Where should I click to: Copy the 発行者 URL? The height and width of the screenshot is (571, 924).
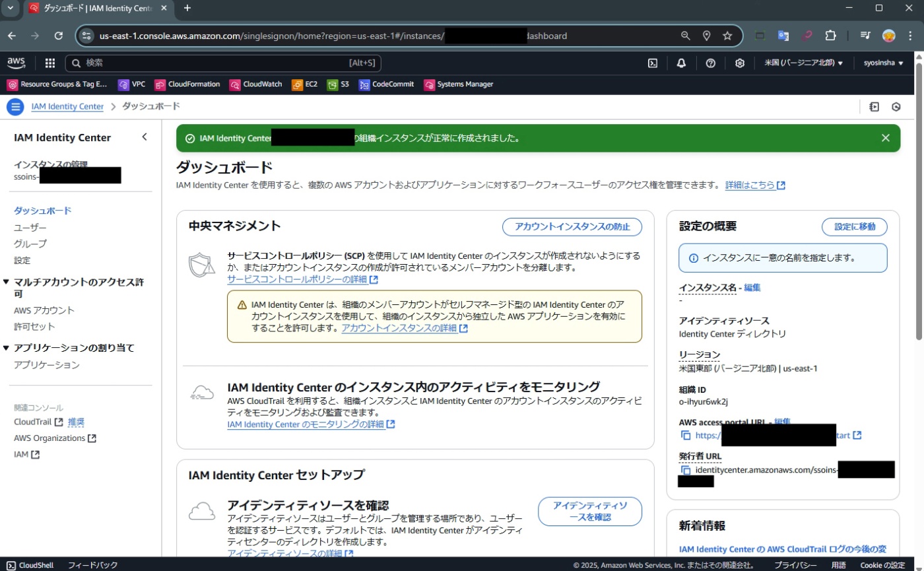coord(686,470)
